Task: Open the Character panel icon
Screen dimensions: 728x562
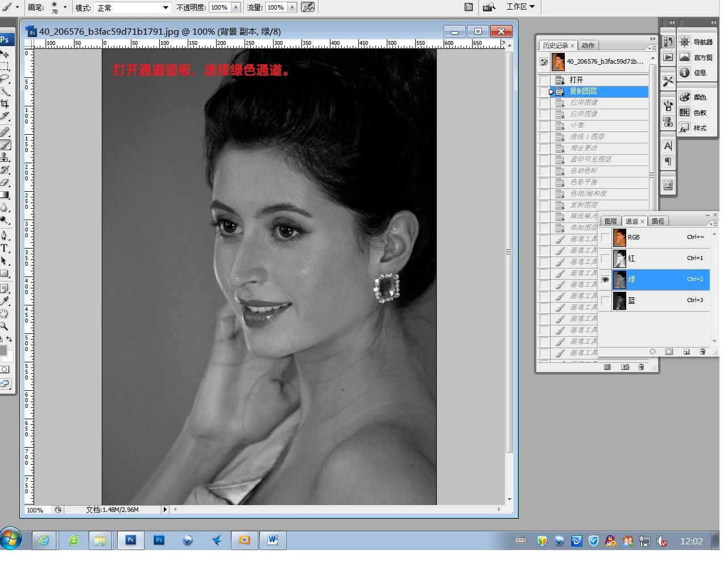Action: (668, 146)
